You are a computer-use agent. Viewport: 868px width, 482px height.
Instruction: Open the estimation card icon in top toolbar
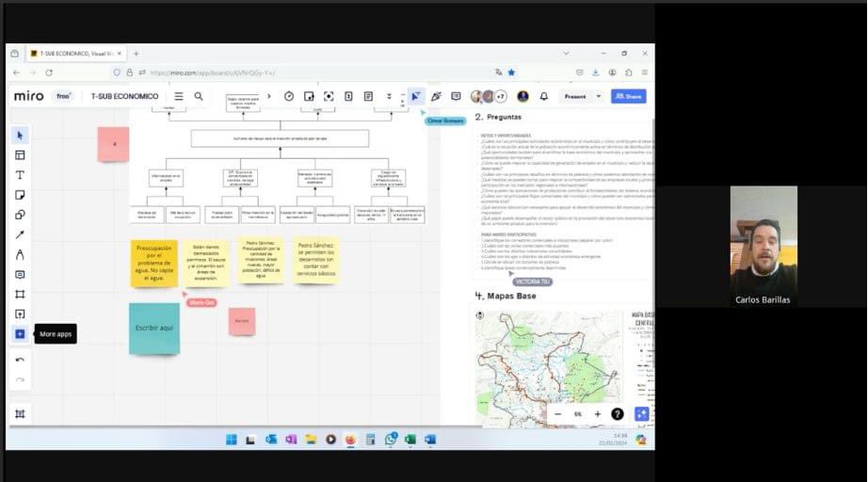(x=348, y=96)
